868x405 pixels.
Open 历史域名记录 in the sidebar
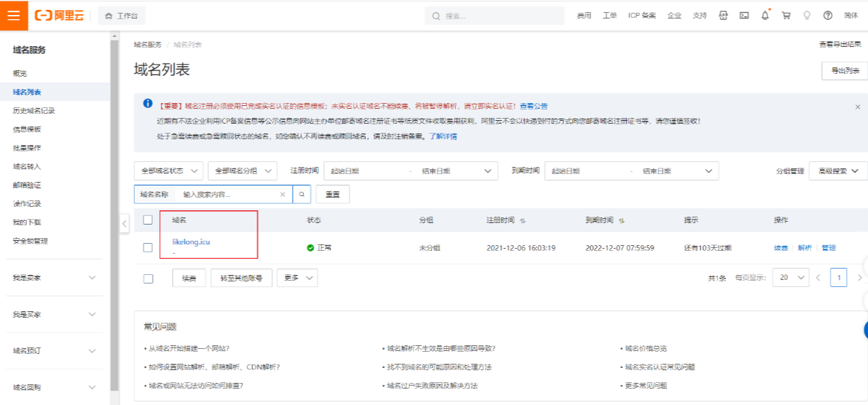tap(34, 111)
